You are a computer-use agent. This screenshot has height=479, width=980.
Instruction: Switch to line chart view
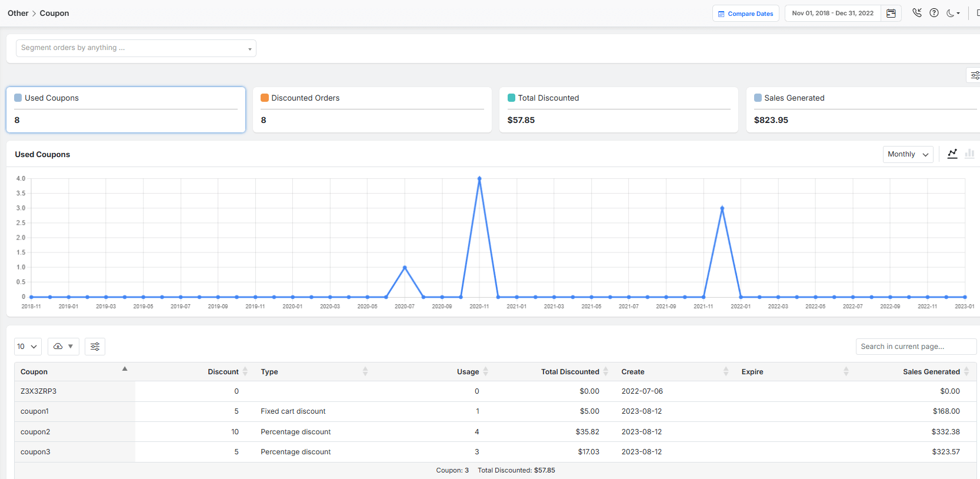[x=952, y=154]
